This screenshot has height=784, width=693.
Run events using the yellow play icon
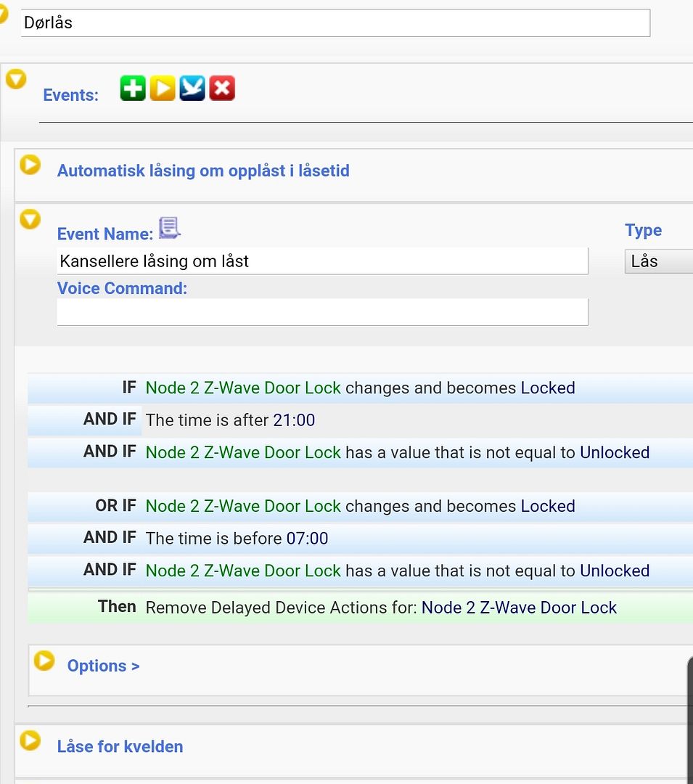(162, 87)
